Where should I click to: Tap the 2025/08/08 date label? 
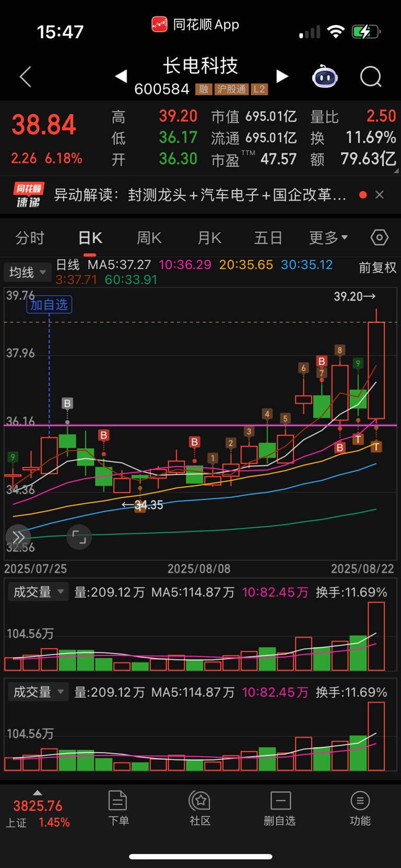pyautogui.click(x=198, y=568)
